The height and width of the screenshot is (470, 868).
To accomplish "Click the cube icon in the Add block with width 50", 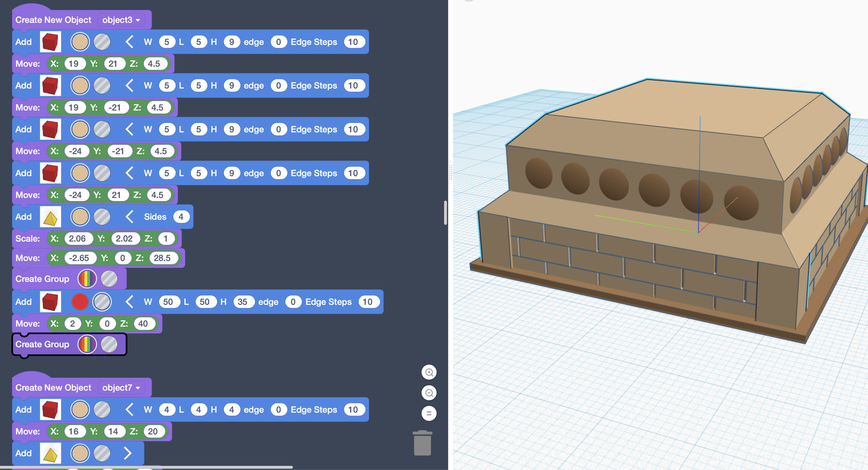I will [x=50, y=302].
